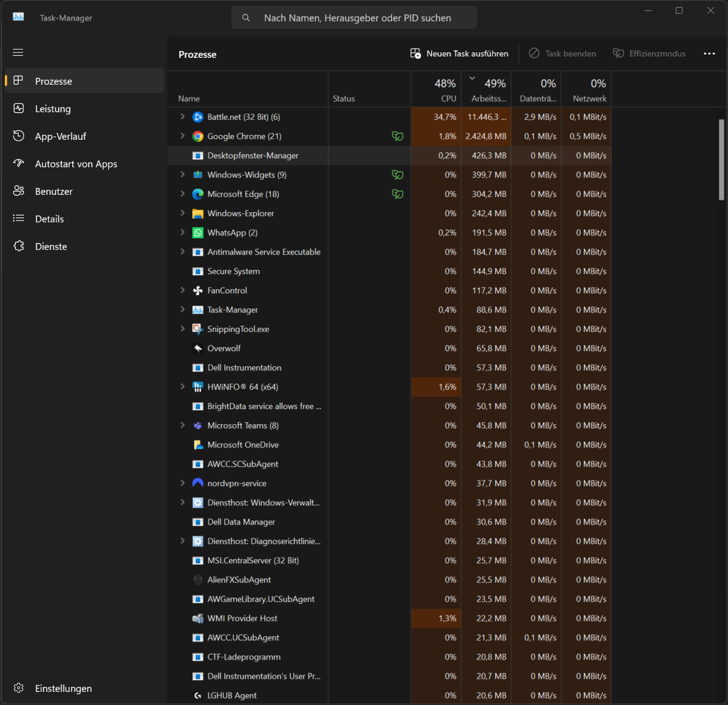Click the AlienFXSubAgent icon
Screen dimensions: 728x705
[x=198, y=580]
